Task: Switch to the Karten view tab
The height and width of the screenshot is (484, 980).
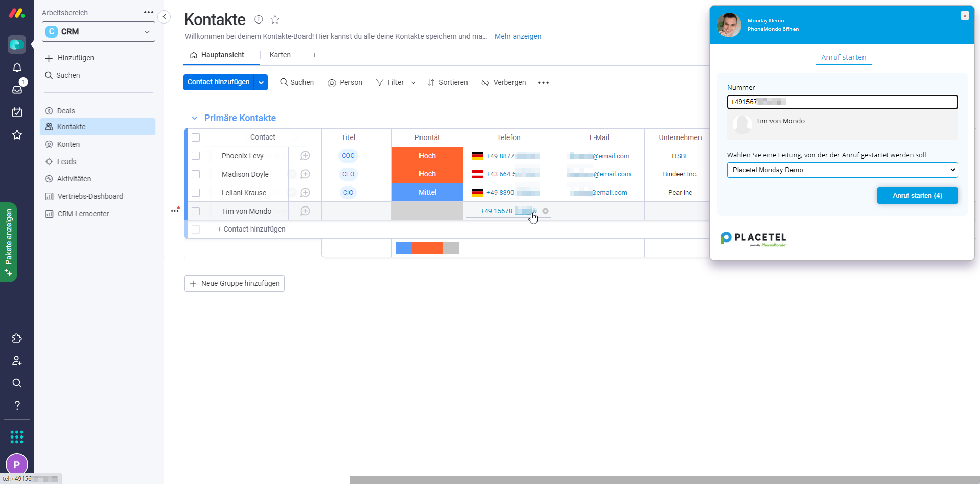Action: pyautogui.click(x=280, y=55)
